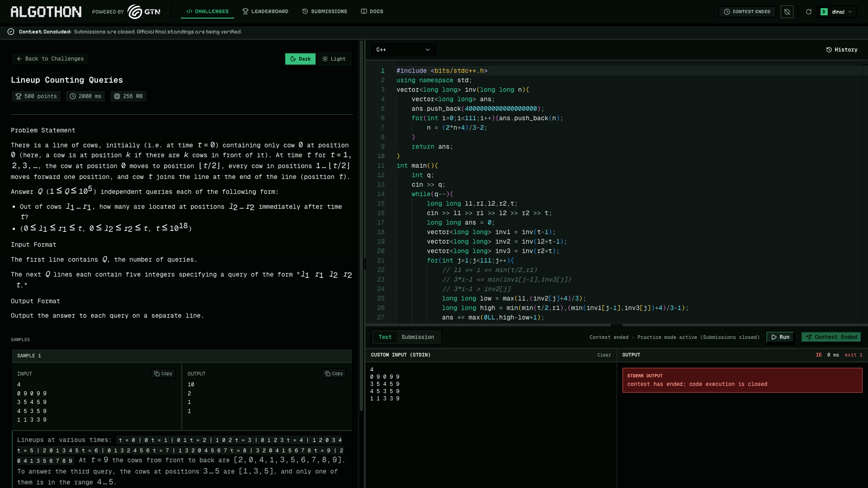Click the exit 1 status text
This screenshot has height=488, width=868.
854,355
